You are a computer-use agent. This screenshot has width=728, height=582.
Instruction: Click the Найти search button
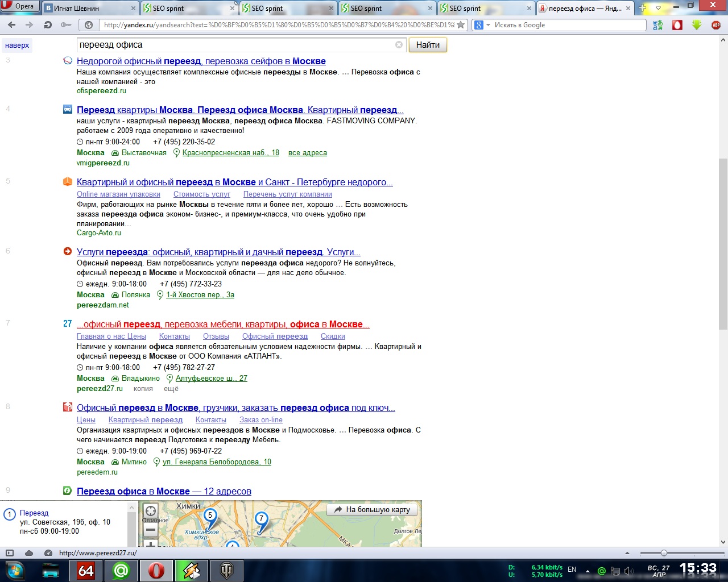click(428, 45)
